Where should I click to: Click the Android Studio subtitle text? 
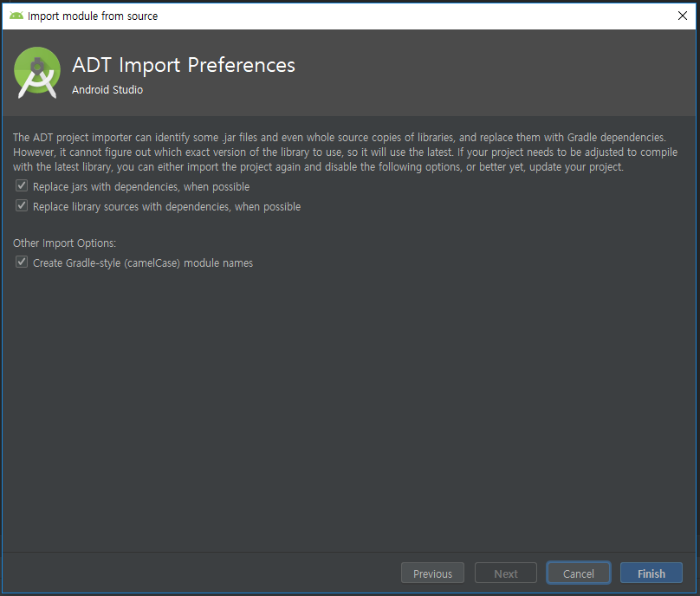(x=107, y=90)
